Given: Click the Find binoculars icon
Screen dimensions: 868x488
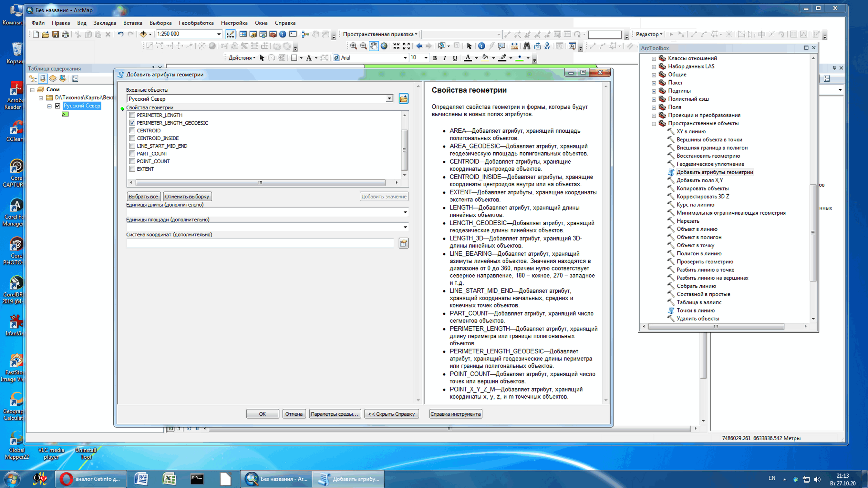Looking at the screenshot, I should click(x=527, y=46).
